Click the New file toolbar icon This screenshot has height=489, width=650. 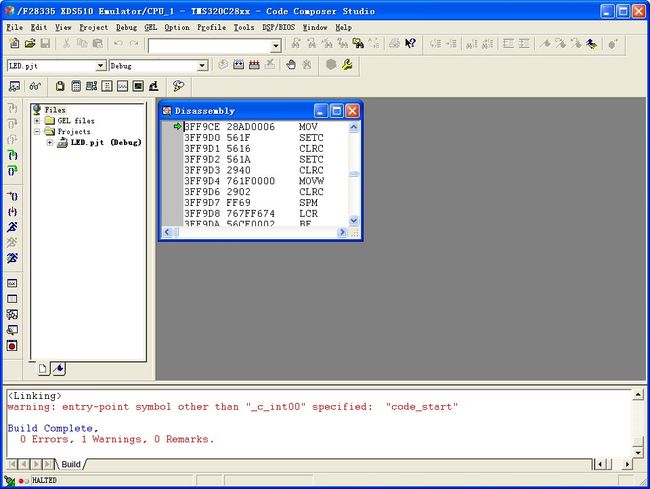pos(14,43)
